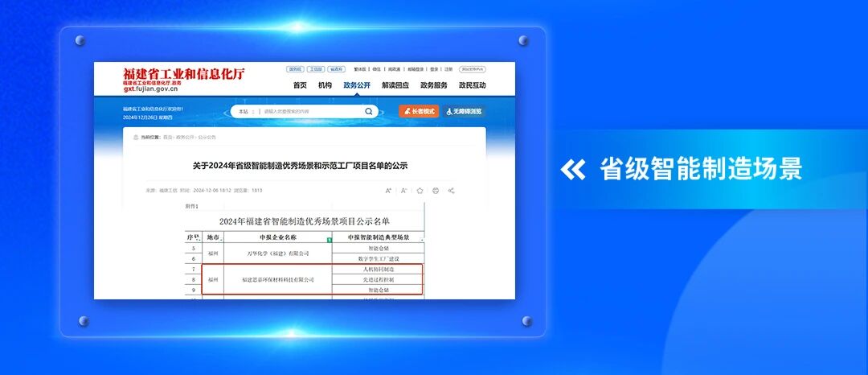868x375 pixels.
Task: Enable 无障碍浏览 accessibility browsing
Action: (464, 112)
